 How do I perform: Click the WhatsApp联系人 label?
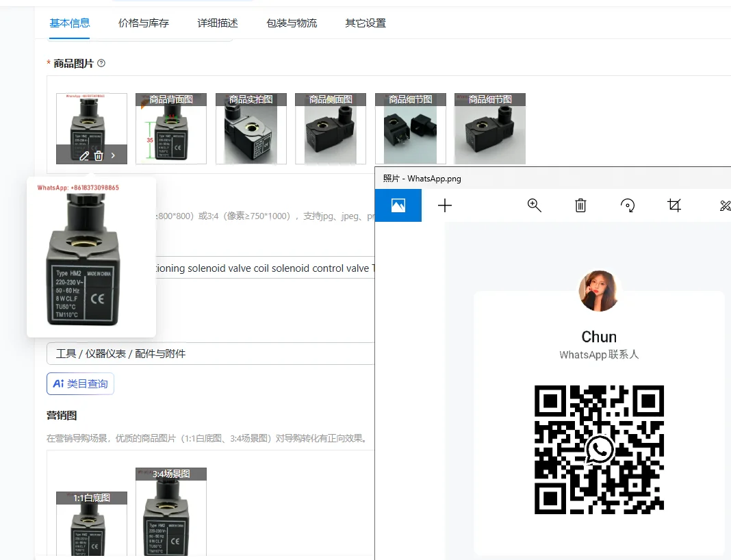[599, 355]
